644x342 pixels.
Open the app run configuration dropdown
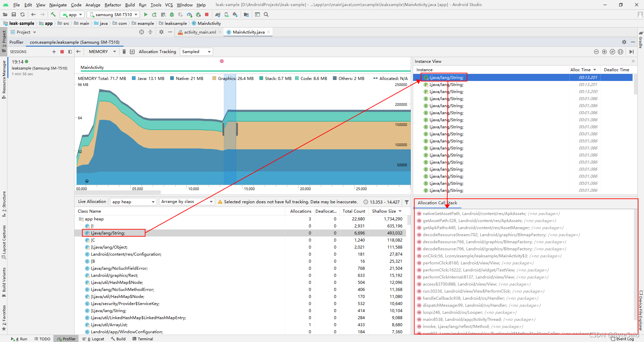click(x=72, y=14)
